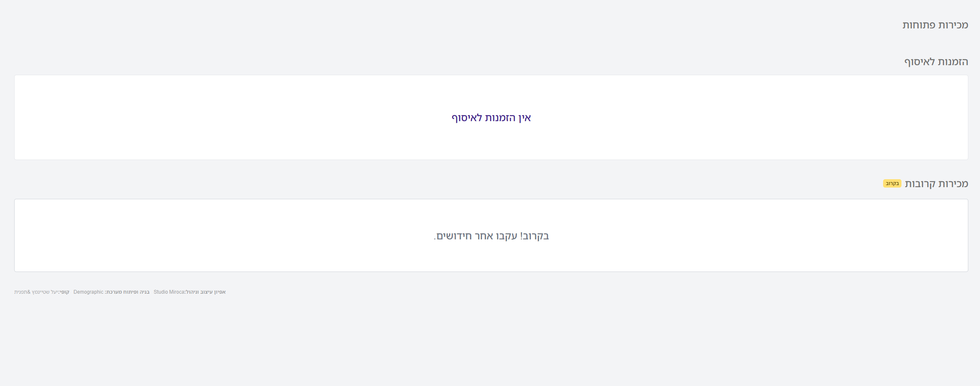The height and width of the screenshot is (386, 980).
Task: Click the "מכירות פתוחות" page heading
Action: [x=935, y=25]
